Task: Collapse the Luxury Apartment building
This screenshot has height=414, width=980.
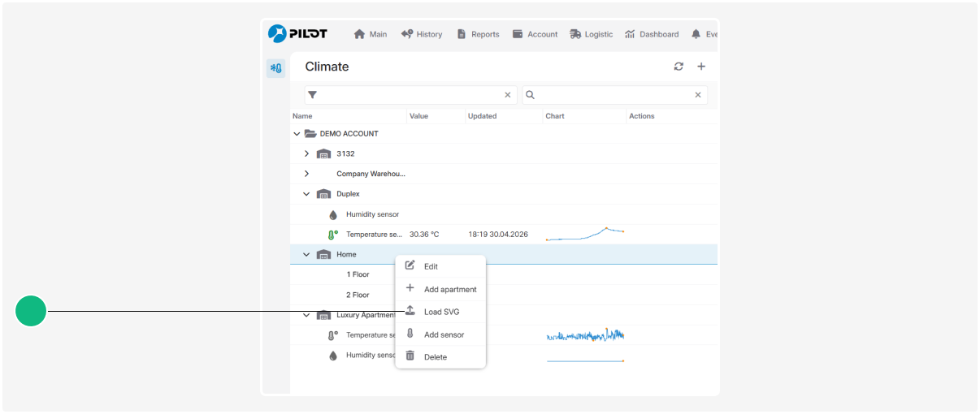Action: 306,315
